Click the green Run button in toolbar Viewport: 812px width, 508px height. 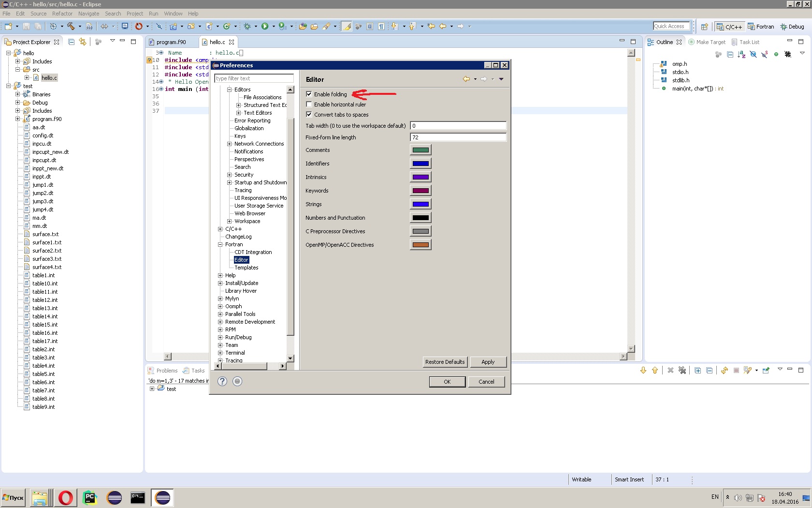(265, 26)
